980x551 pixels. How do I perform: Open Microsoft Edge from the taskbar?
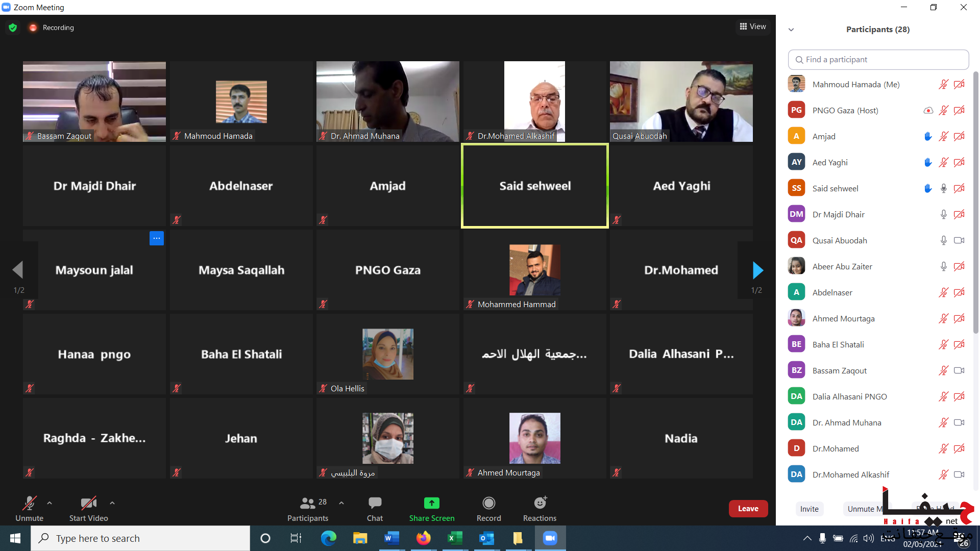[328, 538]
